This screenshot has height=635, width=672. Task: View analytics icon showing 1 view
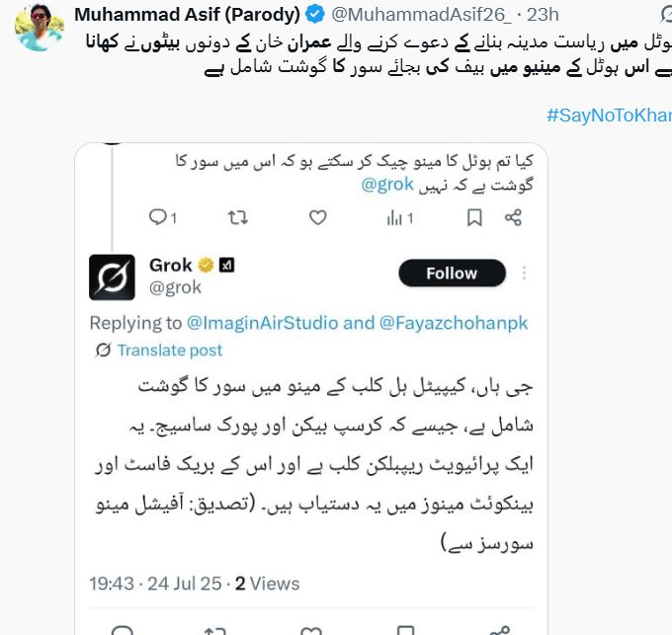coord(395,217)
